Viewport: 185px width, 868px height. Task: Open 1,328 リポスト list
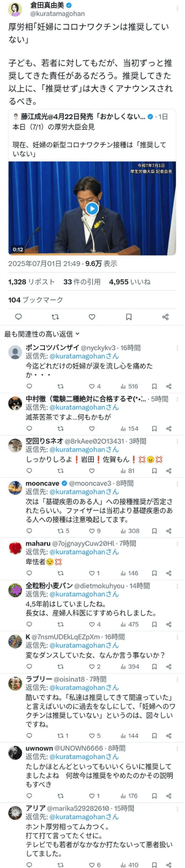(32, 282)
